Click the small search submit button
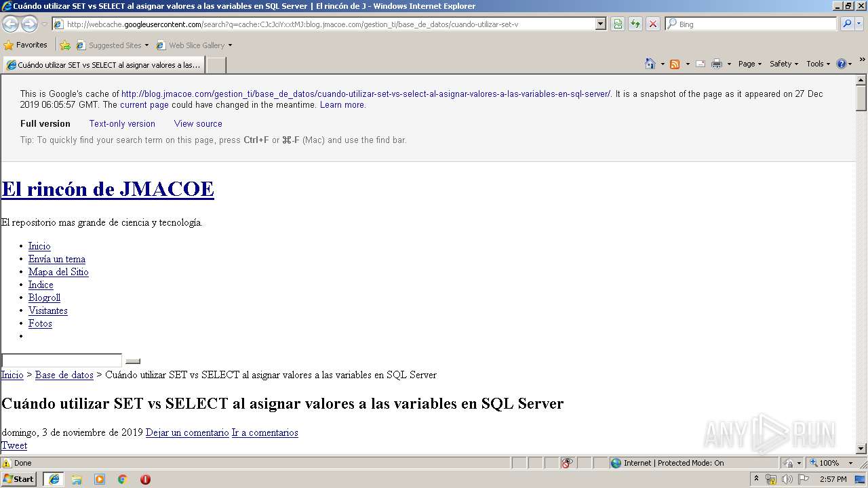Image resolution: width=868 pixels, height=488 pixels. pyautogui.click(x=133, y=361)
